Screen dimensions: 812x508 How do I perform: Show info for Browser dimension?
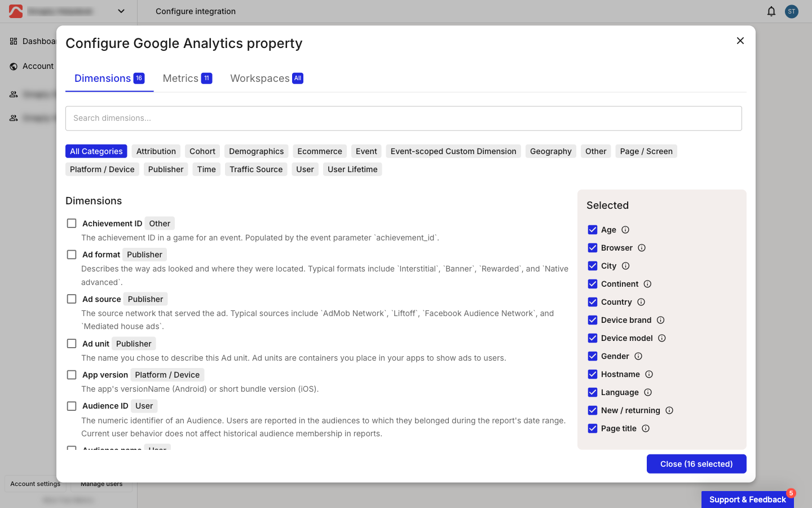pos(642,248)
